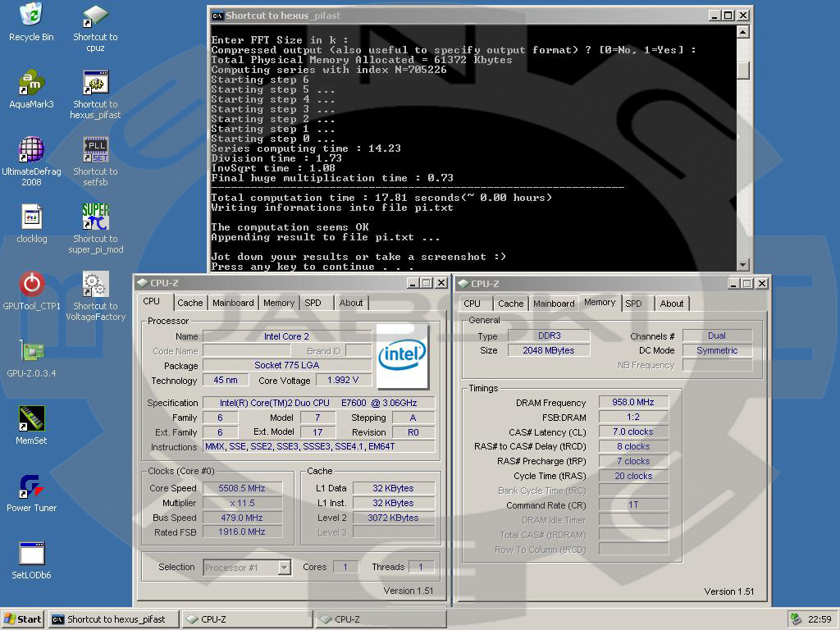Open Mainboard tab in right CPU-Z window
The height and width of the screenshot is (630, 840).
554,304
